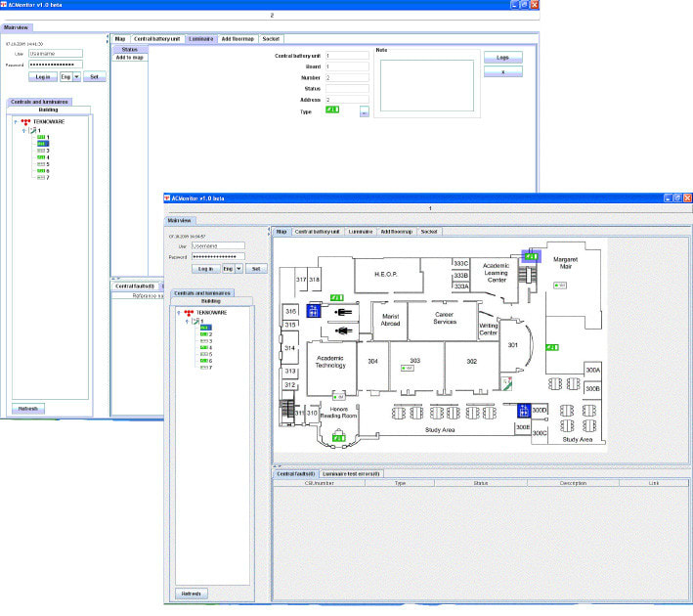Click the women's restroom icon on the map
The height and width of the screenshot is (616, 693).
[x=342, y=330]
